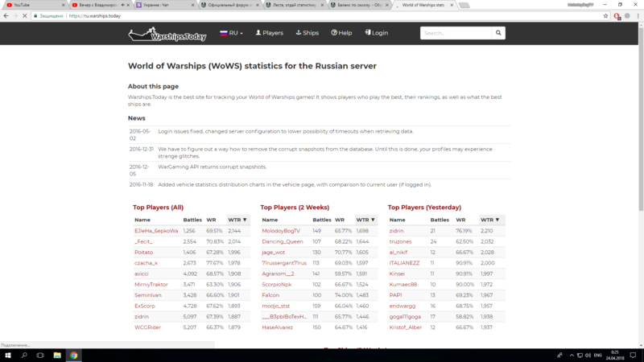Screen dimensions: 644x362
Task: Open player Dancing_Queen profile
Action: (283, 241)
